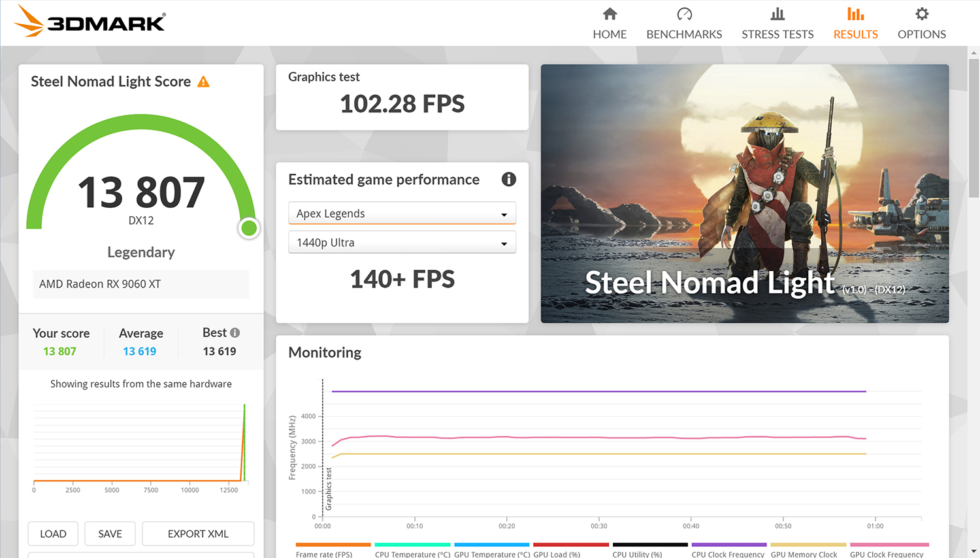Click the 3DMark logo

[90, 22]
